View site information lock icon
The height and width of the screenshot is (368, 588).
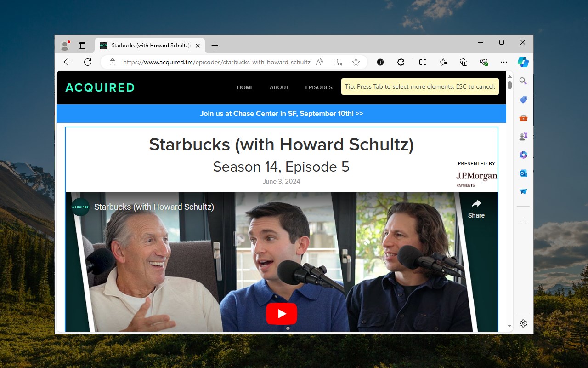tap(112, 62)
